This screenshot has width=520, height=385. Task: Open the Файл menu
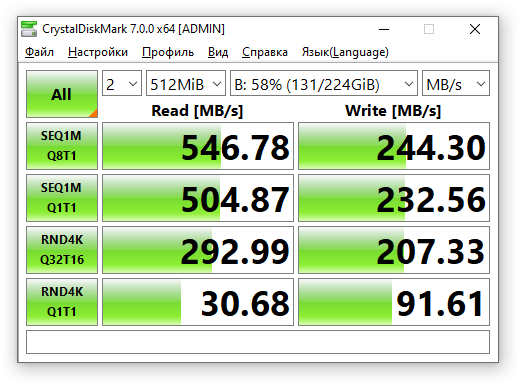[39, 52]
